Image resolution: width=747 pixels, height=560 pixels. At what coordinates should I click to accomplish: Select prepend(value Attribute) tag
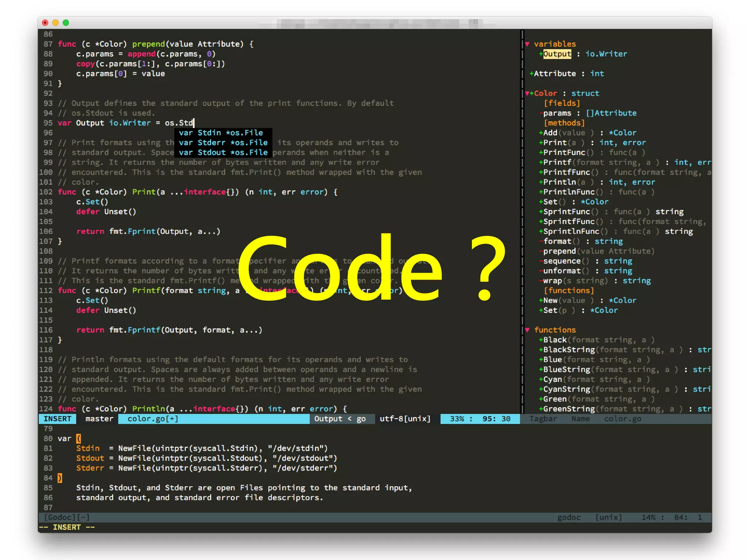pos(597,251)
